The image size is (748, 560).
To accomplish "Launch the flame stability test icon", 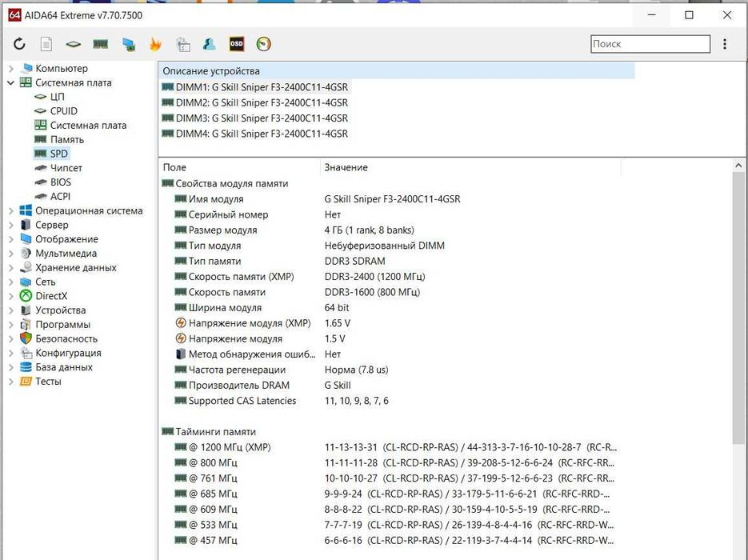I will click(155, 44).
